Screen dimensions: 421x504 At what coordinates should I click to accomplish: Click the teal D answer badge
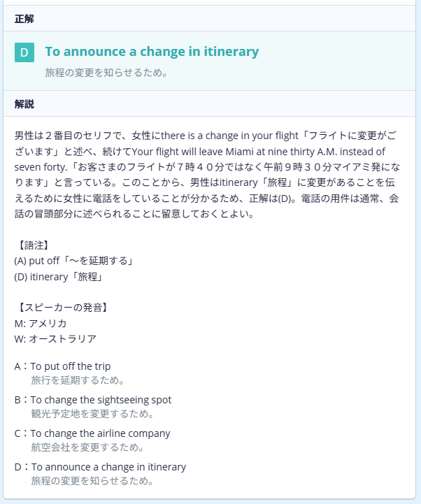pos(24,52)
